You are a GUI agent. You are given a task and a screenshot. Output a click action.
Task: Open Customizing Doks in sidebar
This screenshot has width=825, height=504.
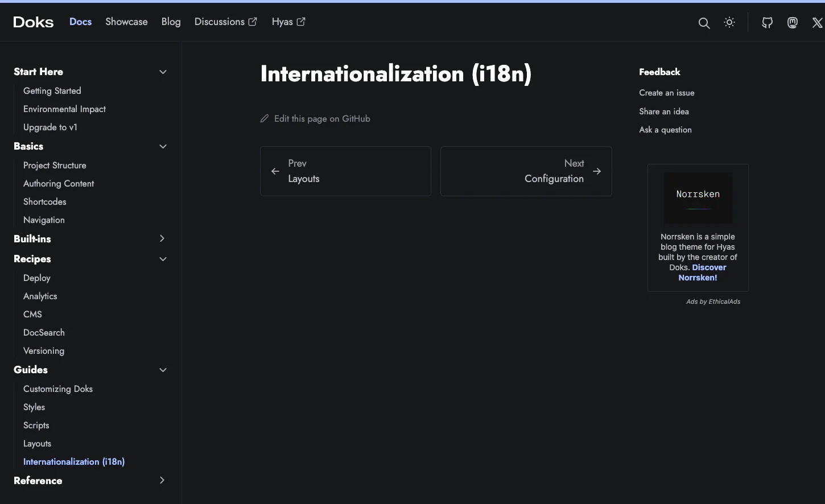(x=58, y=389)
